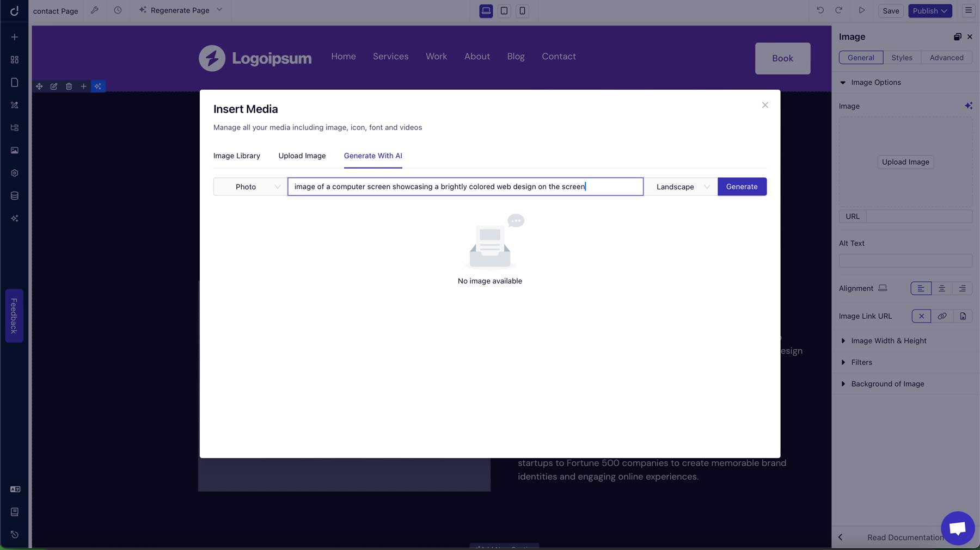Click the trash icon on section toolbar

coord(69,86)
